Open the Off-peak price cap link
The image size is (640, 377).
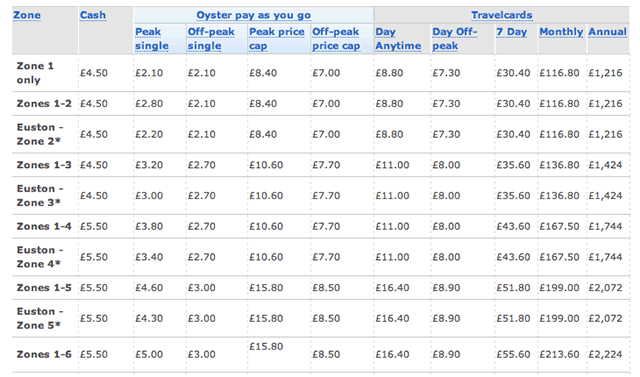336,39
